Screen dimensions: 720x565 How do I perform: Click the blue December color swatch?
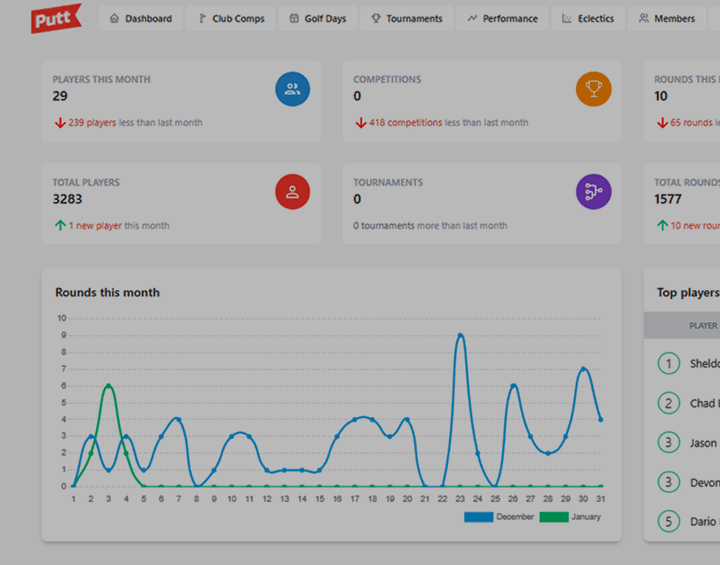click(478, 517)
